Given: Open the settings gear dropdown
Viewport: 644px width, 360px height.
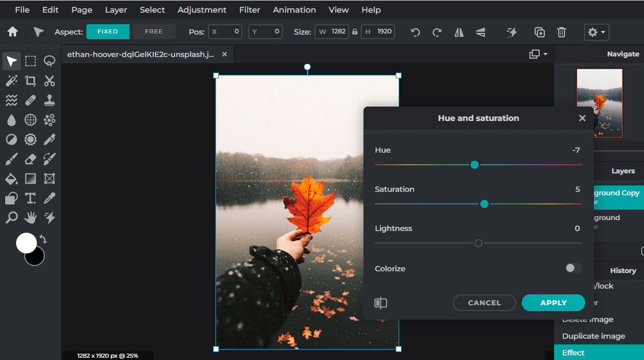Looking at the screenshot, I should [x=596, y=32].
